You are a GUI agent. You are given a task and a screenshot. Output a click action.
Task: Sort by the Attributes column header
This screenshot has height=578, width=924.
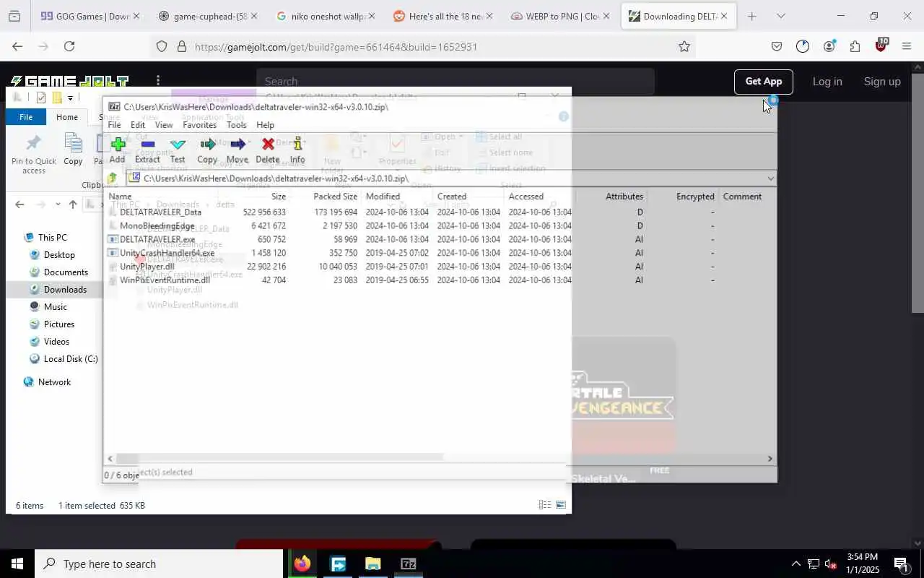[x=624, y=197]
